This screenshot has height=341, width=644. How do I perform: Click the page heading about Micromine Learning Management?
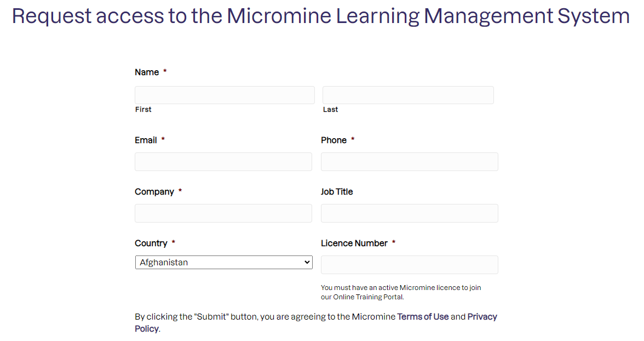(x=321, y=16)
